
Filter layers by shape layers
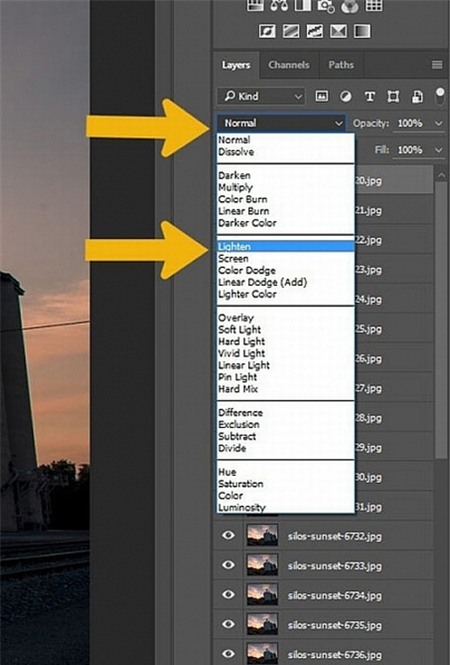(393, 96)
